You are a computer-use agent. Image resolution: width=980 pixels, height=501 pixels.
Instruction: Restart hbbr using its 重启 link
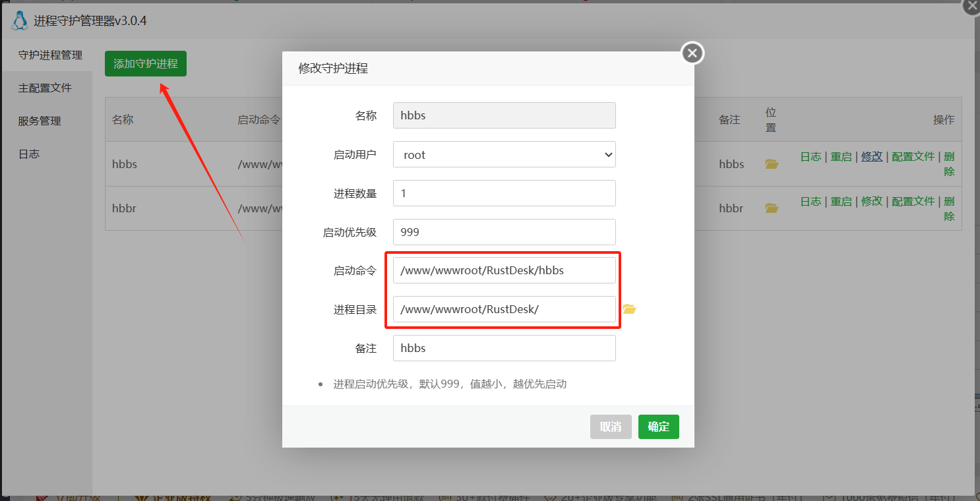click(842, 201)
